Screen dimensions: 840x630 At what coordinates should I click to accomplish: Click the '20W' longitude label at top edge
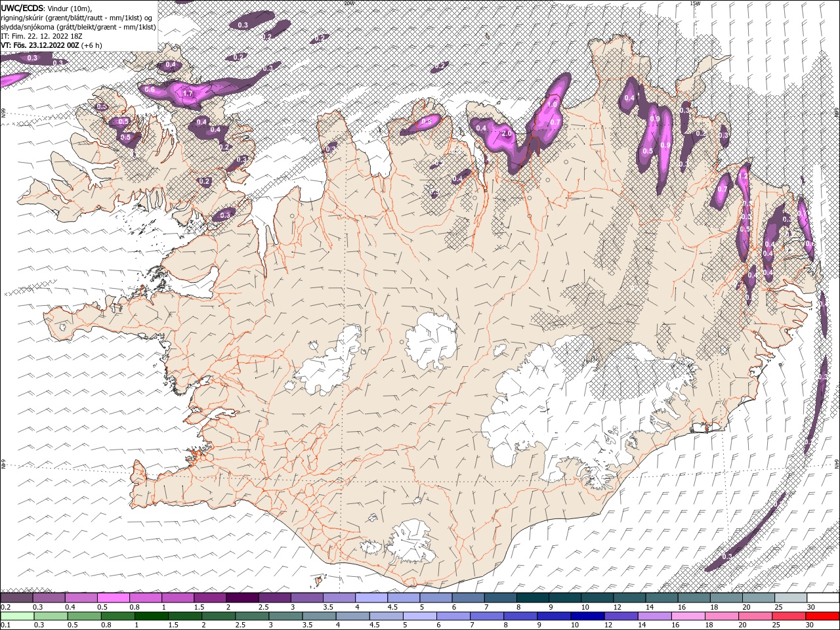pyautogui.click(x=349, y=3)
